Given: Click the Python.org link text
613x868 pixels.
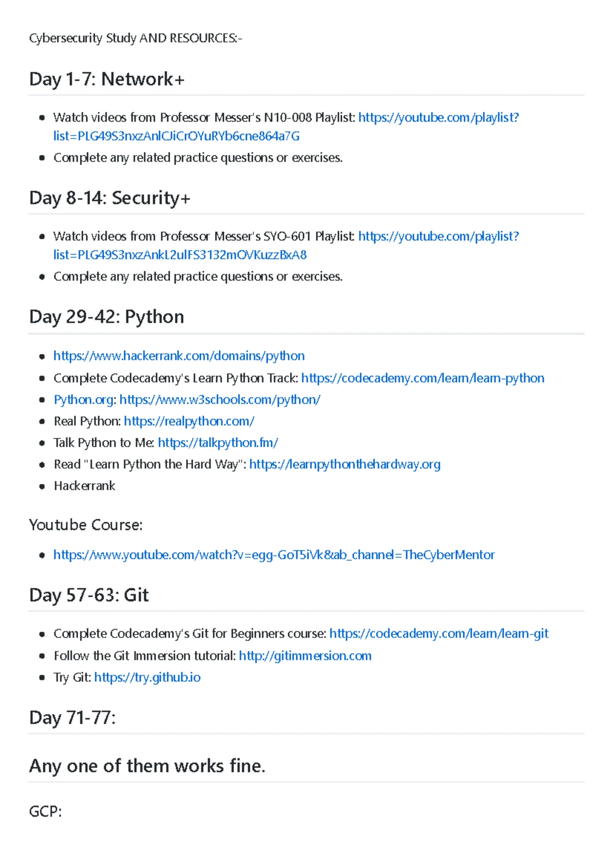Looking at the screenshot, I should pyautogui.click(x=83, y=400).
